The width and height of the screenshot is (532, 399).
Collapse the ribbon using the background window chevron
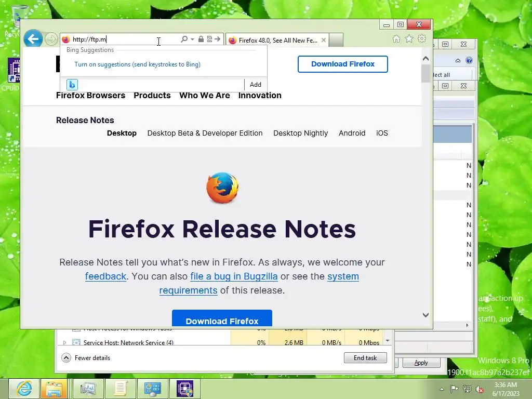[458, 60]
